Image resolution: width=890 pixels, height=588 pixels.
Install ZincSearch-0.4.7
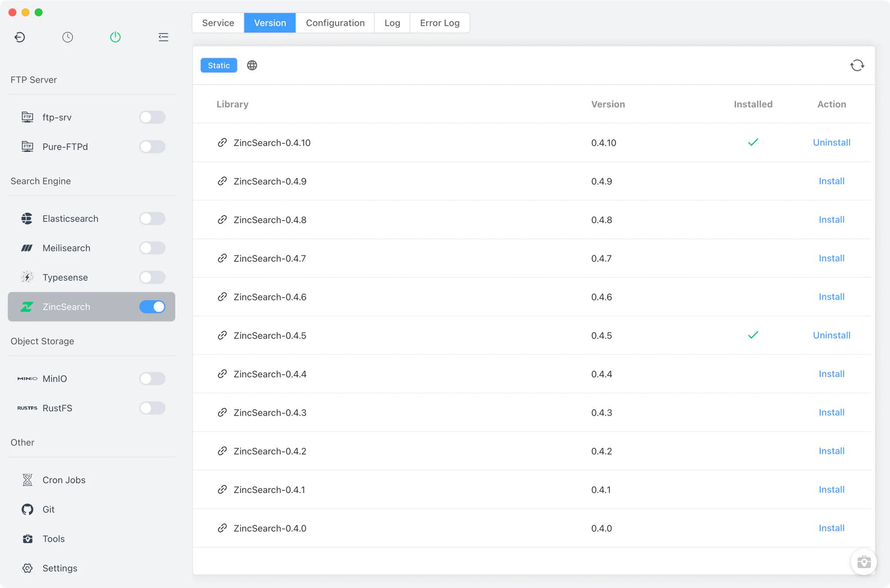[x=831, y=258]
